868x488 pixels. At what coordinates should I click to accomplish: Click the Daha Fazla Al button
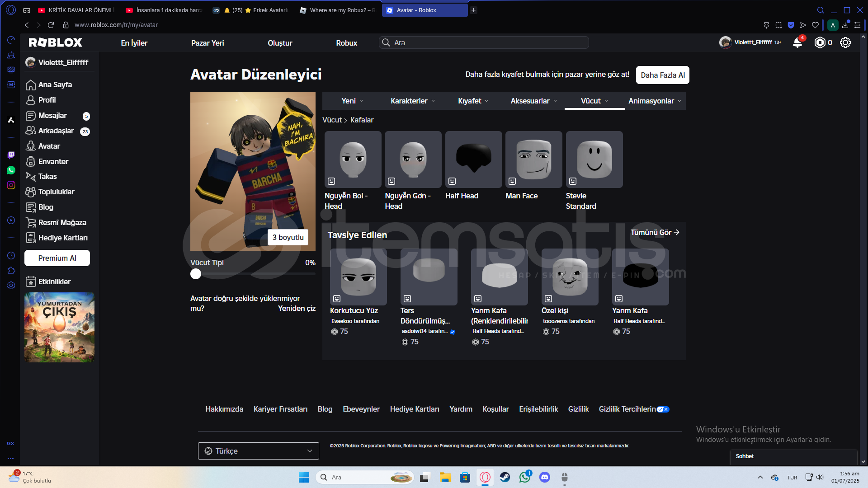663,75
